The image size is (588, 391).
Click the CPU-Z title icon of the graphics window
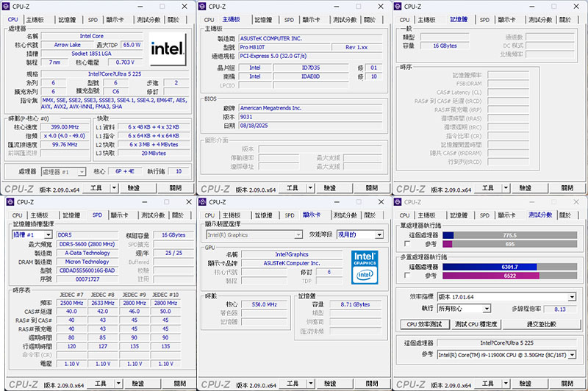(x=204, y=201)
